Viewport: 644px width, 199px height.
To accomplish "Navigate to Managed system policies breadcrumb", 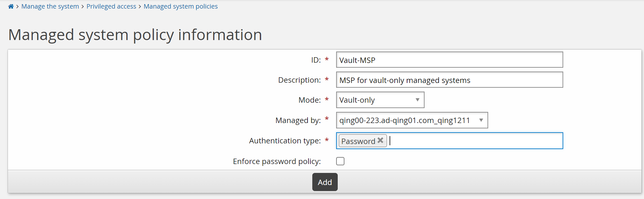I will (x=180, y=6).
